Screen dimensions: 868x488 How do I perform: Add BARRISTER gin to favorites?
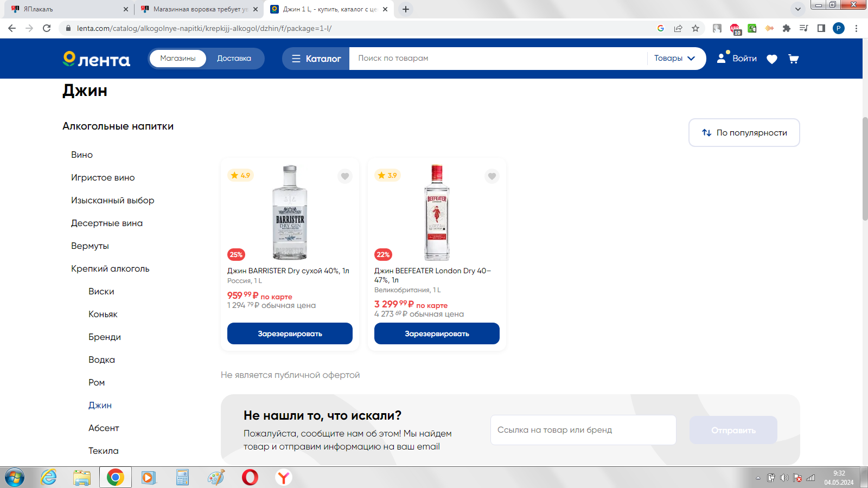point(345,176)
